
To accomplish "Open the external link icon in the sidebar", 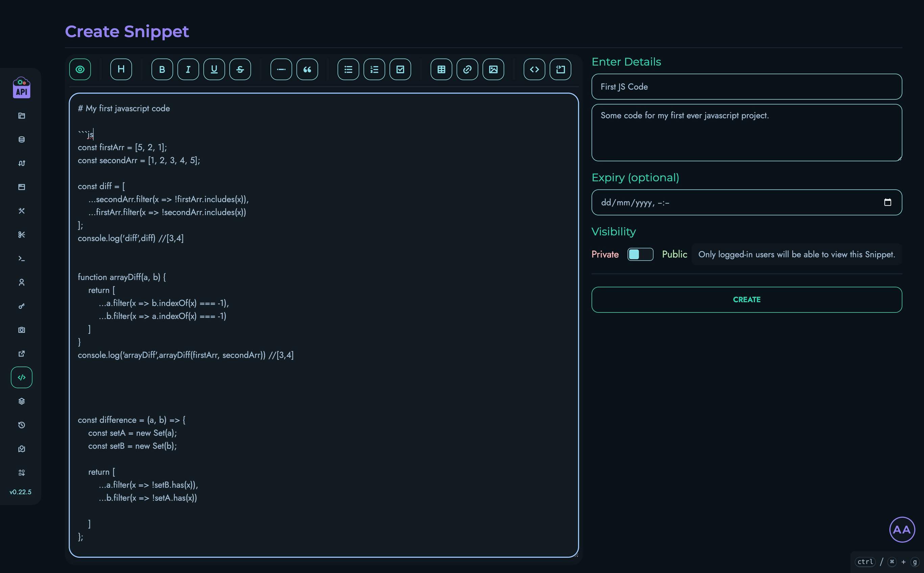I will [22, 354].
